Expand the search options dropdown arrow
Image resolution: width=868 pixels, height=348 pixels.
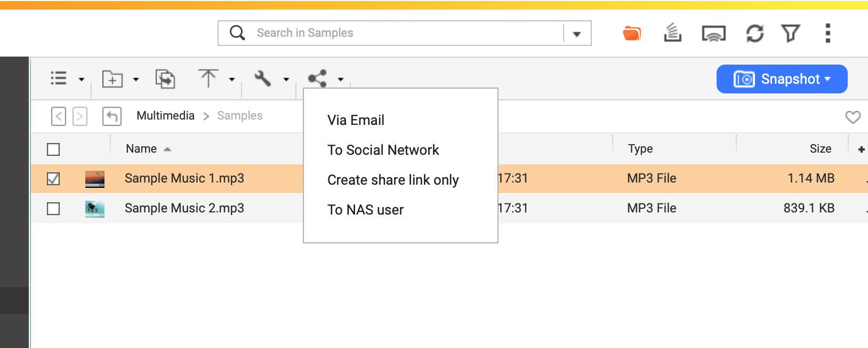[x=576, y=34]
